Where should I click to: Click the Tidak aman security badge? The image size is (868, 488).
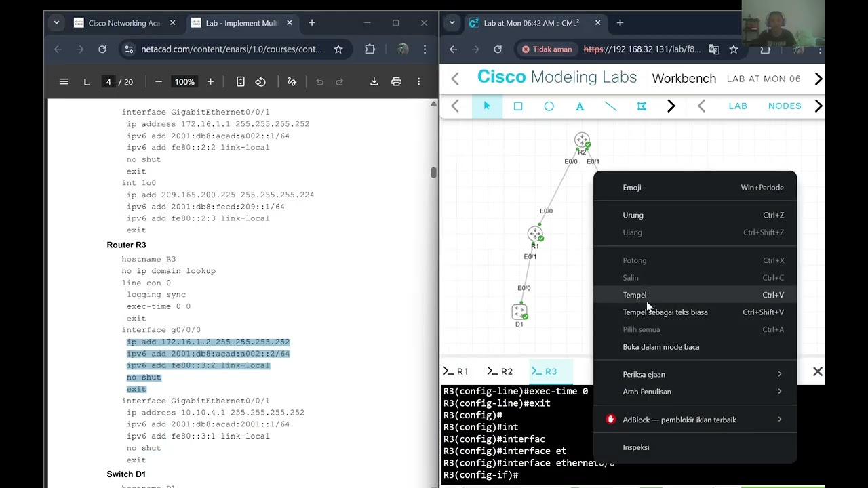click(547, 49)
